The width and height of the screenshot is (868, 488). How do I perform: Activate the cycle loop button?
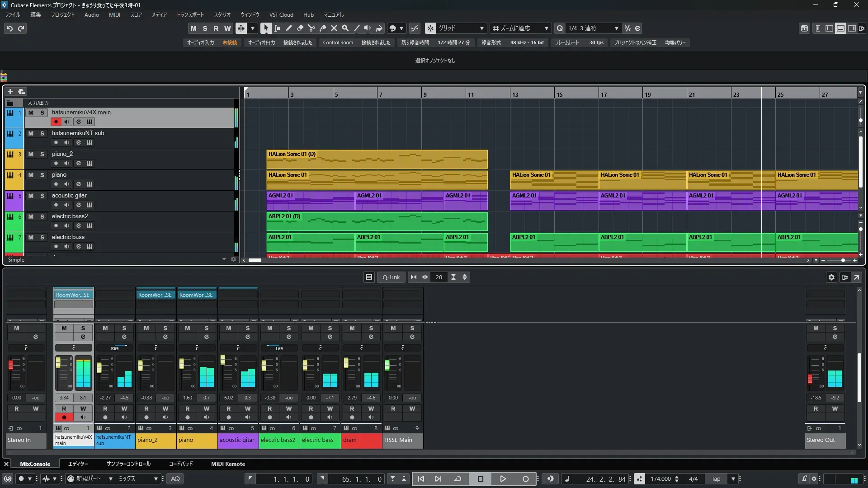[x=458, y=479]
